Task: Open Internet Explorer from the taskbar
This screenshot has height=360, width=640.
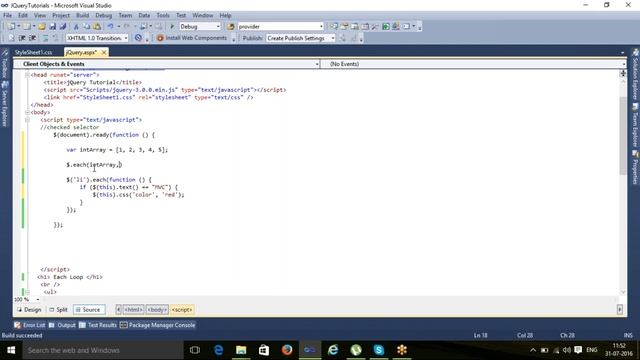Action: pyautogui.click(x=333, y=350)
